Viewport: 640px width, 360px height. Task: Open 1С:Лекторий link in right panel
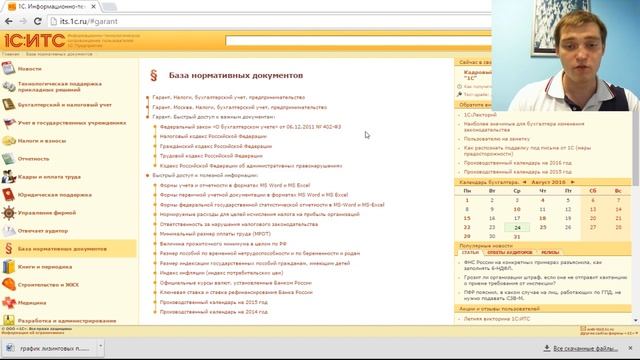(x=480, y=115)
